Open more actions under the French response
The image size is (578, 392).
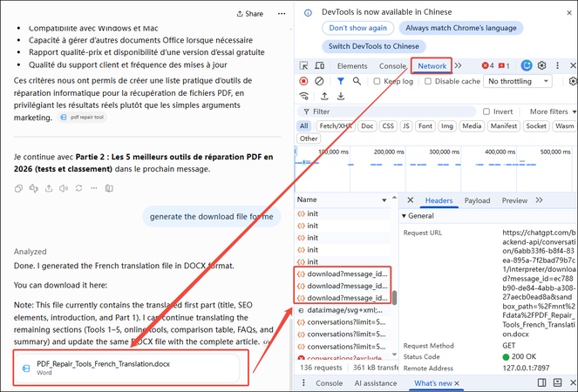click(x=94, y=188)
